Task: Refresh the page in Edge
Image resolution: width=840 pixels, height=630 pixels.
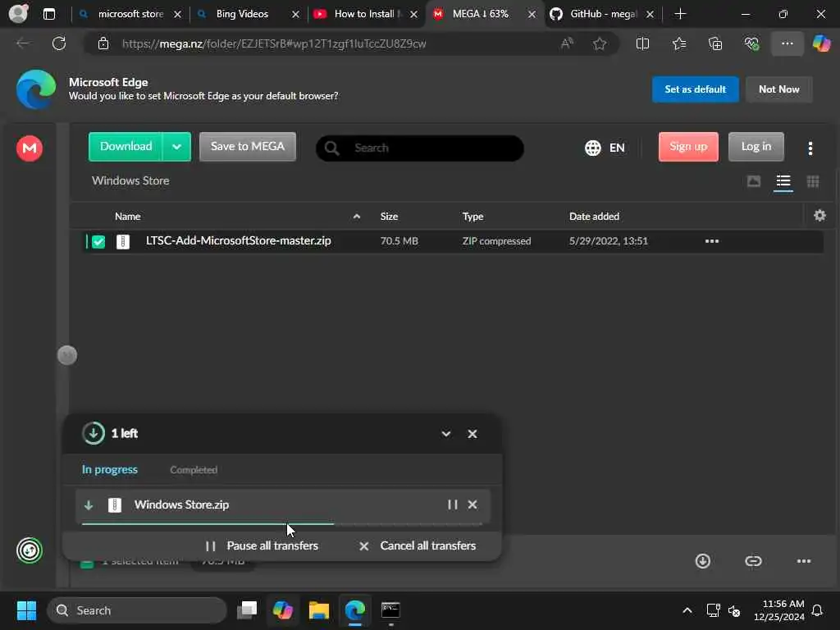Action: click(59, 43)
